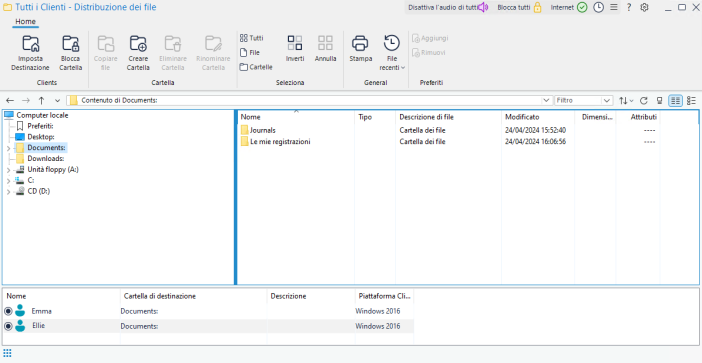Screen dimensions: 702x363
Task: Go up one folder level
Action: [41, 101]
